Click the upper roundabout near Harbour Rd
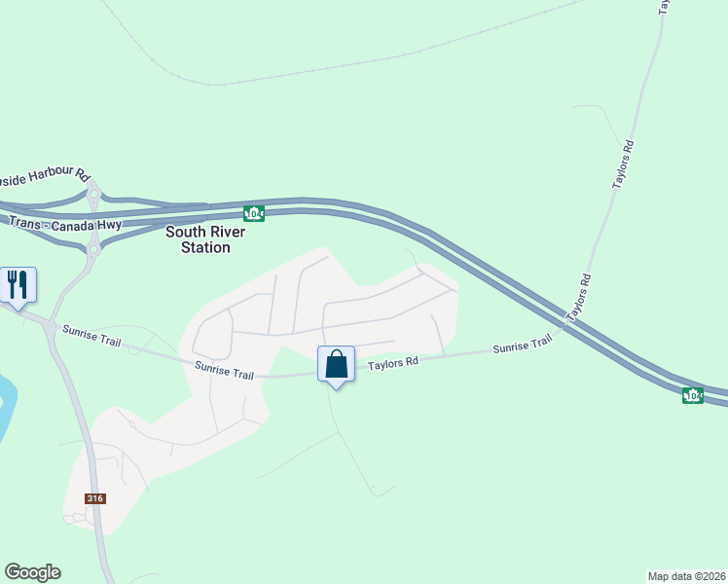The height and width of the screenshot is (584, 728). coord(93,194)
